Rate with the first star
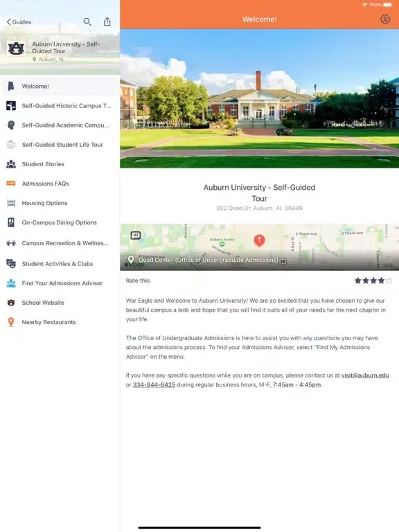This screenshot has width=399, height=532. point(358,281)
